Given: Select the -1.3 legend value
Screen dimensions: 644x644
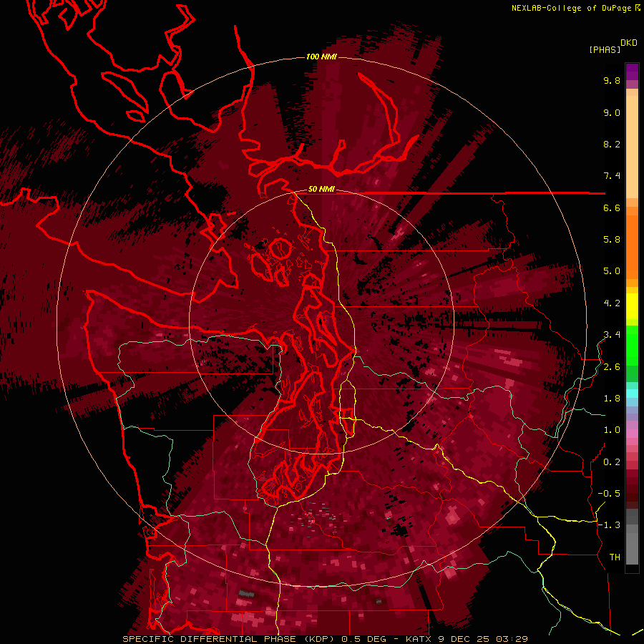Looking at the screenshot, I should click(x=609, y=525).
